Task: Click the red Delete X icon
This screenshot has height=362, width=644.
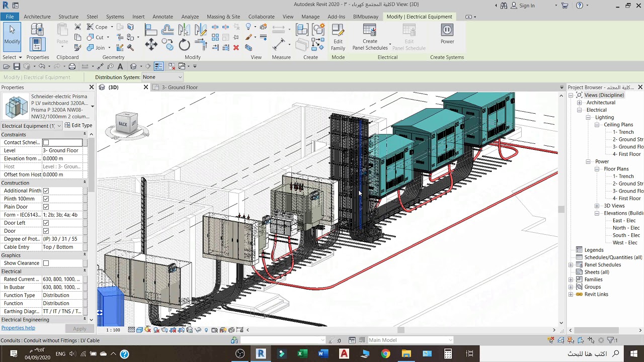Action: click(236, 48)
